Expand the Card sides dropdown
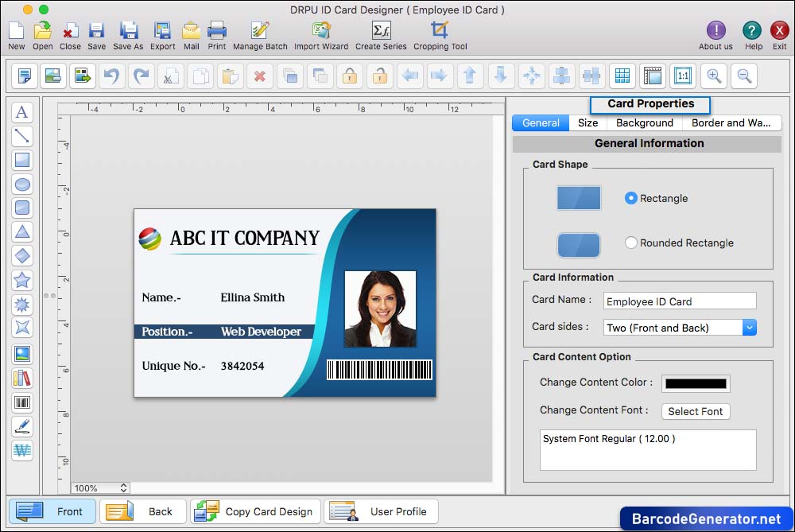This screenshot has height=532, width=795. pos(749,328)
